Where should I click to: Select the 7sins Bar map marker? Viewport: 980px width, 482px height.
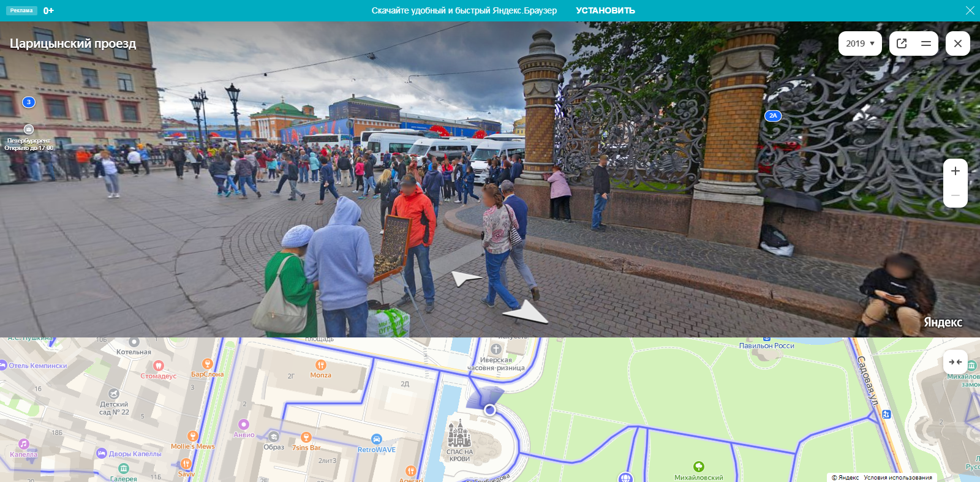[x=306, y=437]
